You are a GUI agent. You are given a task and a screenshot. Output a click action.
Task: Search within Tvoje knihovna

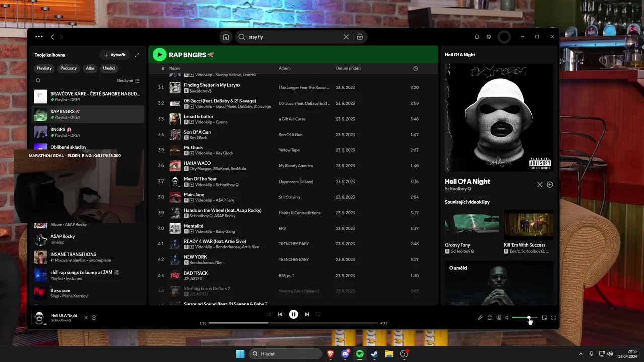coord(38,80)
